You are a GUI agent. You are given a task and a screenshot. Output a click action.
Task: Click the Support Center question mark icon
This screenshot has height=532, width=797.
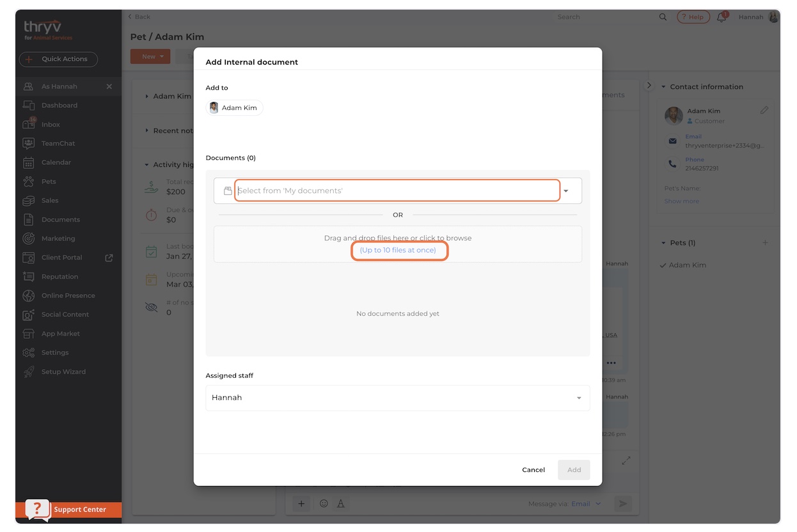38,509
